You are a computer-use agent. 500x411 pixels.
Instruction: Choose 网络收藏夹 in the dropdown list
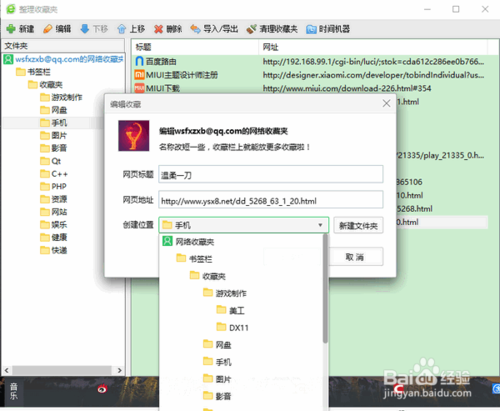(188, 242)
